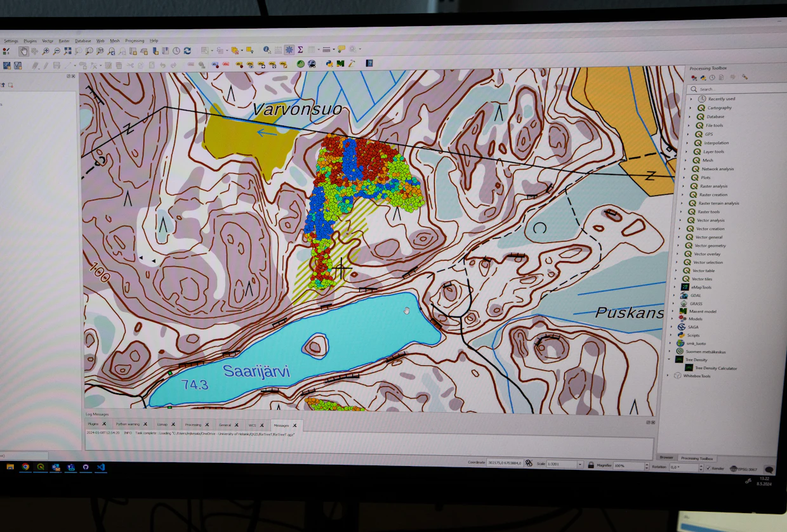This screenshot has width=787, height=532.
Task: Select the Pan Map hand tool
Action: coord(24,51)
